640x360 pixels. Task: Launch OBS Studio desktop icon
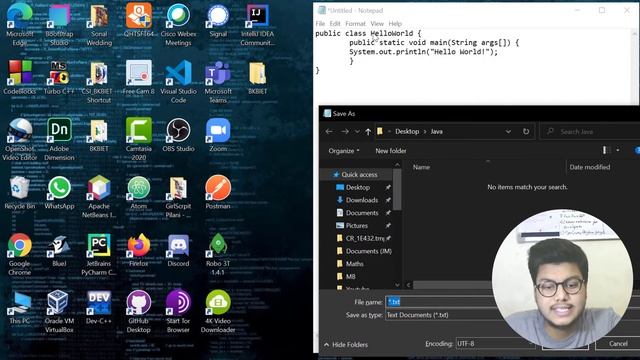(178, 135)
